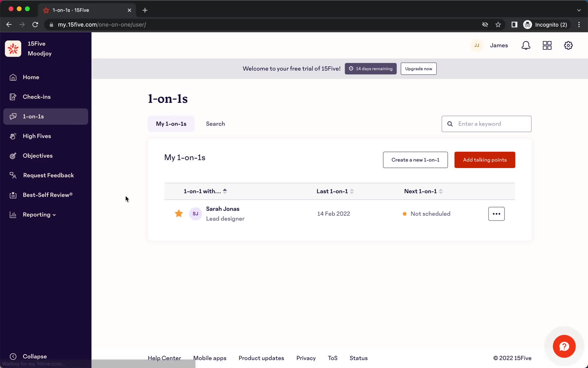Click the High Fives icon

[x=13, y=136]
